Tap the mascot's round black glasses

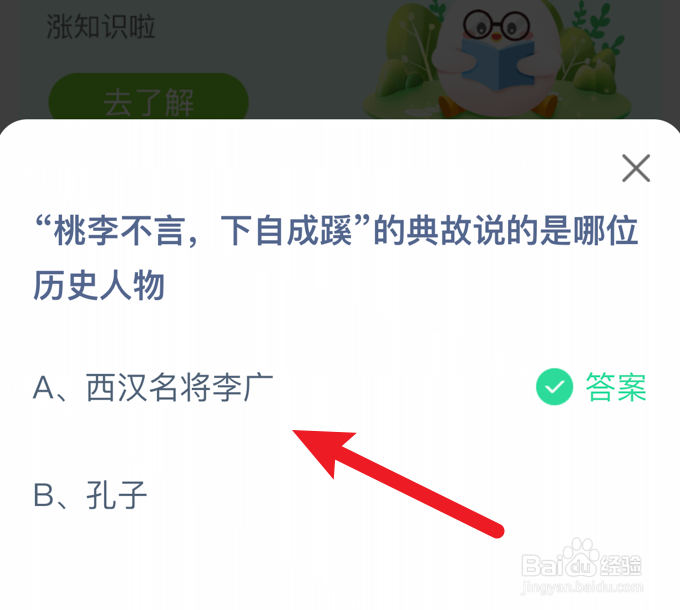tap(497, 24)
